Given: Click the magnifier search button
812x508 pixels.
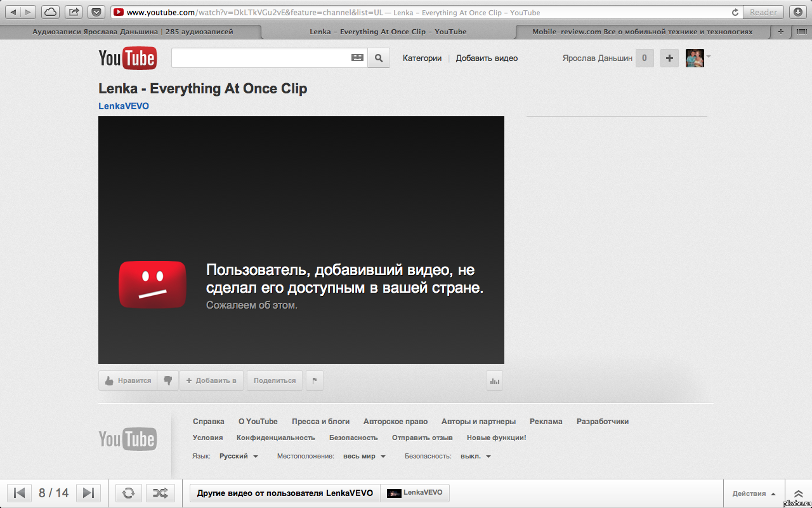Looking at the screenshot, I should click(x=379, y=58).
